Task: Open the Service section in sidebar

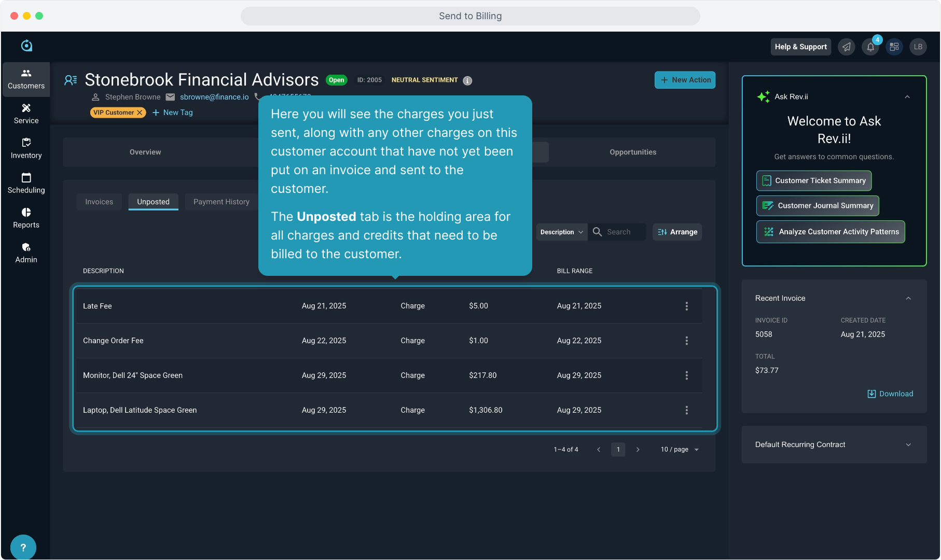Action: (x=26, y=114)
